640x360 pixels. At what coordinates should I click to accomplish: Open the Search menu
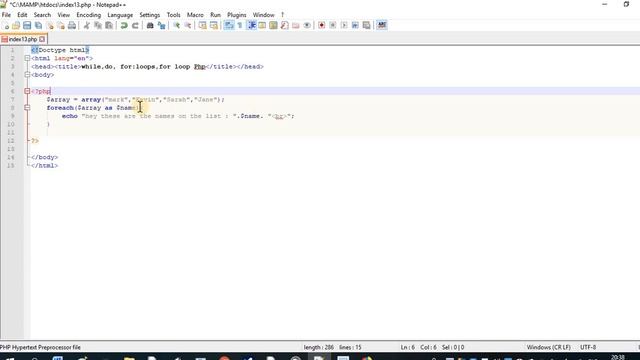(42, 15)
